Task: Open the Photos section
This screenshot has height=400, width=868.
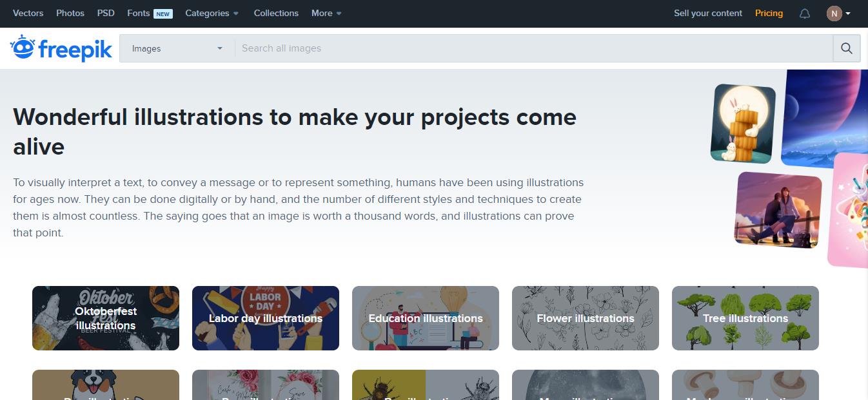Action: [70, 13]
